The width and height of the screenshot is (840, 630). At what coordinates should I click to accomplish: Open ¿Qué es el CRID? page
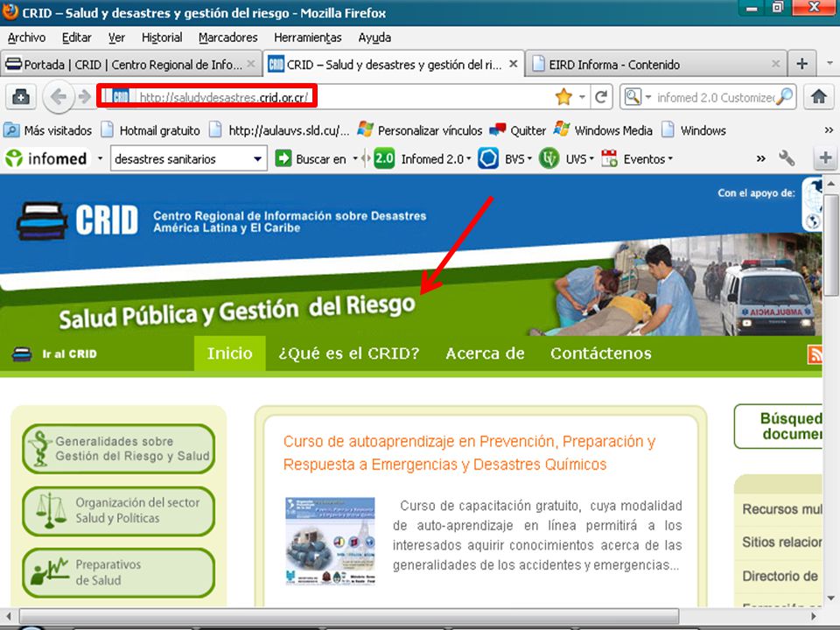click(349, 353)
